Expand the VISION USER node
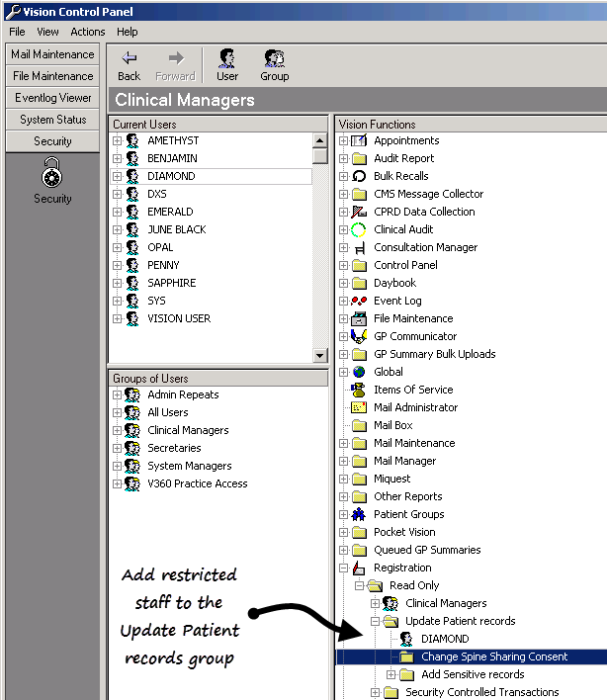This screenshot has width=607, height=700. (117, 318)
